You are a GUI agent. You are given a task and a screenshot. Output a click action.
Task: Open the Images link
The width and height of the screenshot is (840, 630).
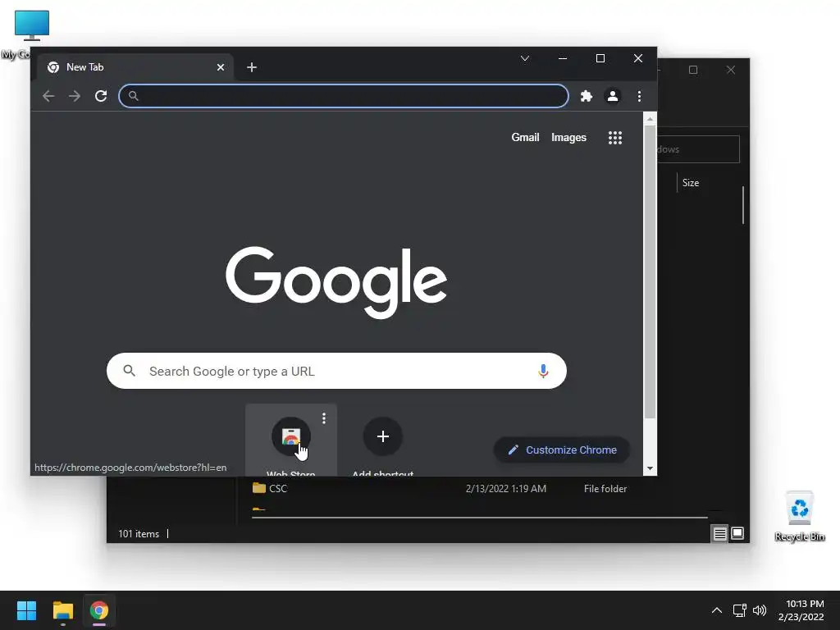[569, 138]
